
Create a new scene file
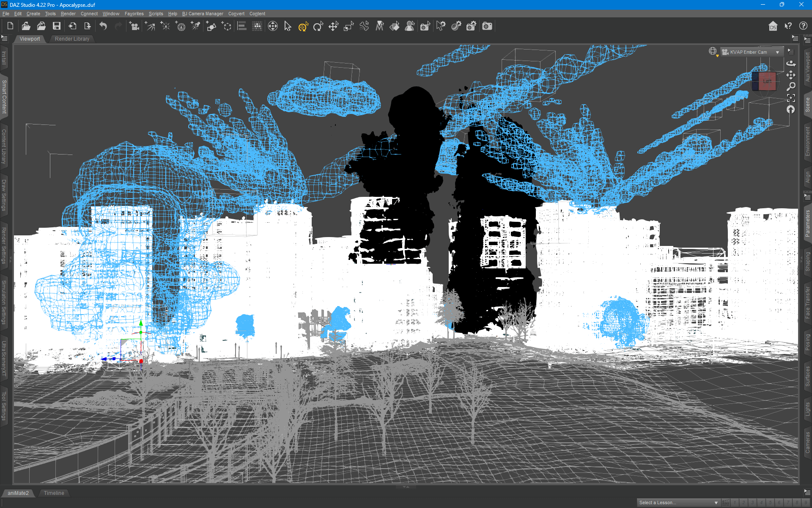click(11, 26)
